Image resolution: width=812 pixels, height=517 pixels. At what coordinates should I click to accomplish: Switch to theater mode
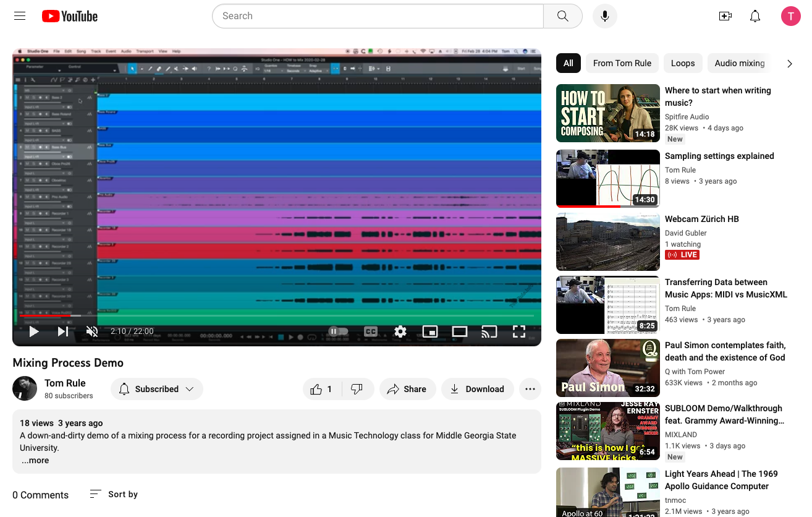(x=460, y=331)
